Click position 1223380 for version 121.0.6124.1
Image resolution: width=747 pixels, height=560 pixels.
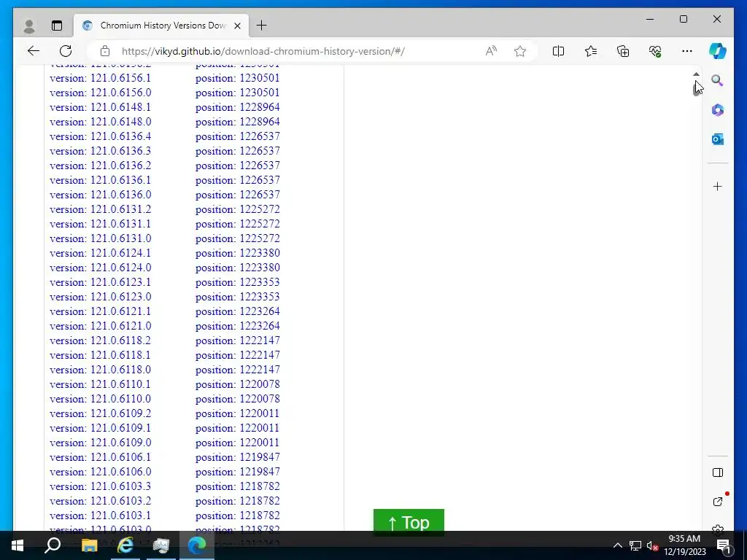point(237,253)
